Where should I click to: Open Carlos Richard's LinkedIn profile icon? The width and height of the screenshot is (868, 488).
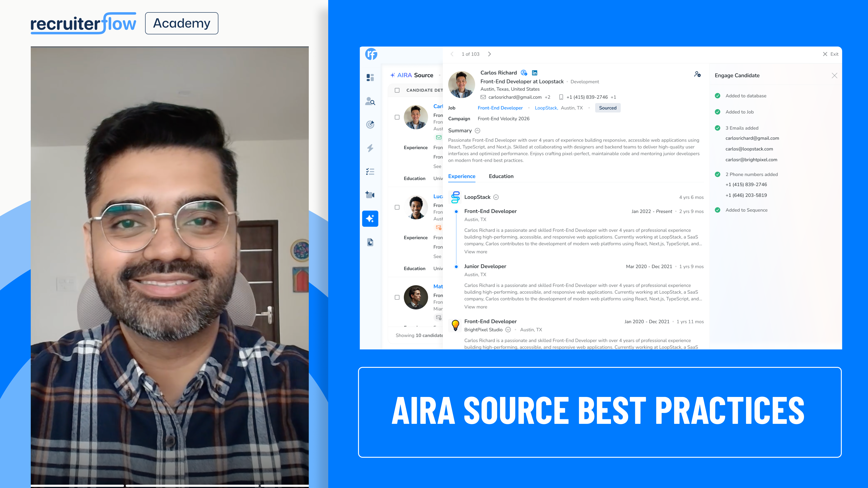pyautogui.click(x=534, y=73)
